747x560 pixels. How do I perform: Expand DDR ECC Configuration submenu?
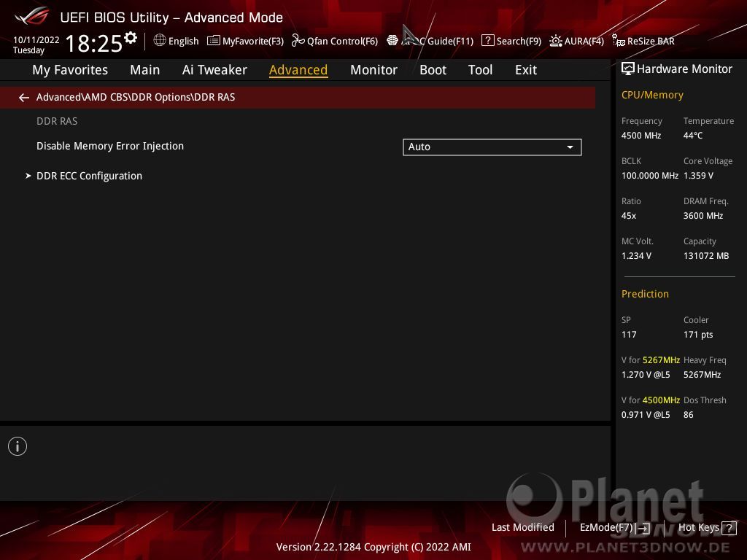click(x=89, y=176)
